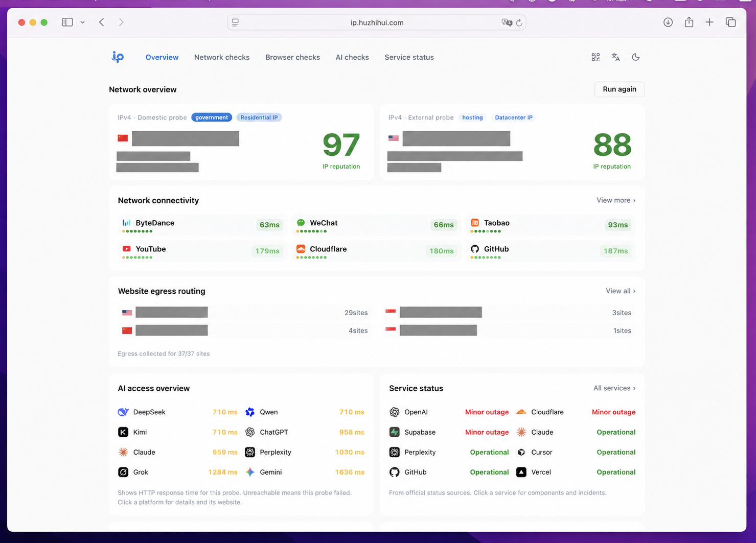The height and width of the screenshot is (543, 756).
Task: Go to the AI checks tab
Action: 352,57
